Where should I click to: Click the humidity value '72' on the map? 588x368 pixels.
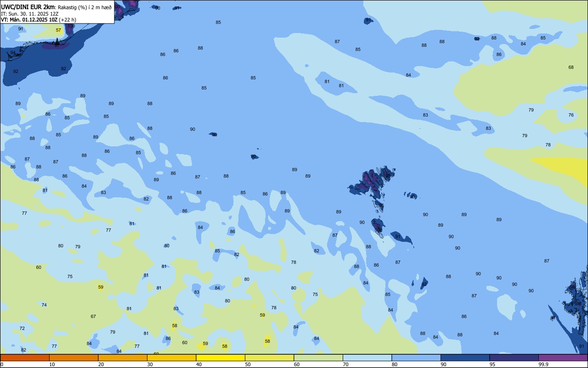click(x=22, y=329)
